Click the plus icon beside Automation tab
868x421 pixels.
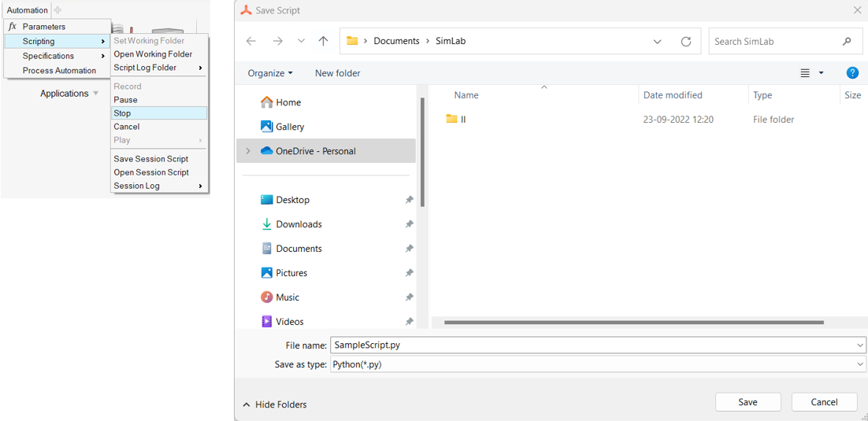click(57, 10)
